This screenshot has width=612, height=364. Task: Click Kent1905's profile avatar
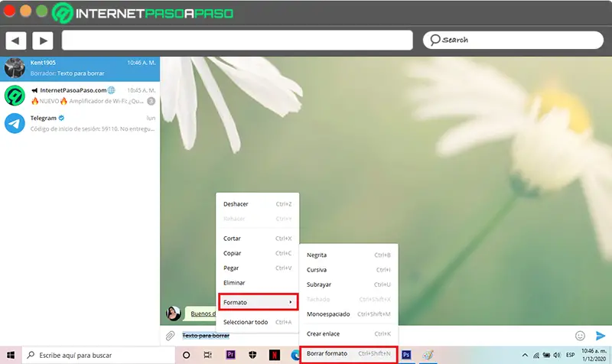15,68
